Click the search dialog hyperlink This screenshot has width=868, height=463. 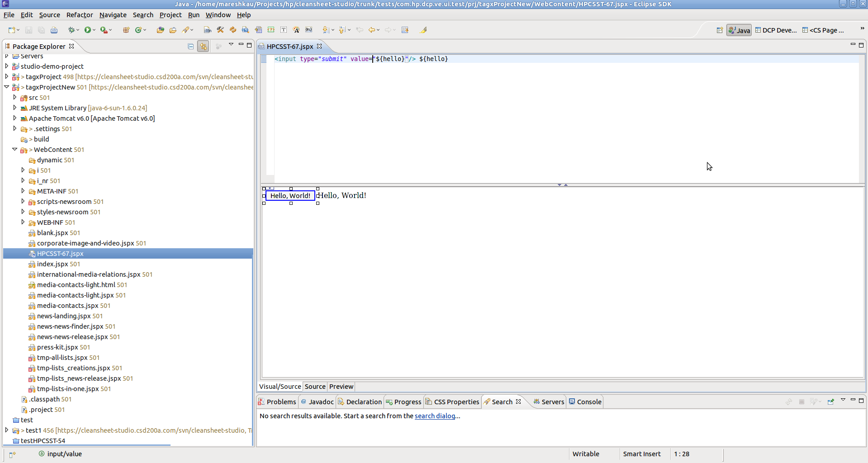(x=435, y=416)
